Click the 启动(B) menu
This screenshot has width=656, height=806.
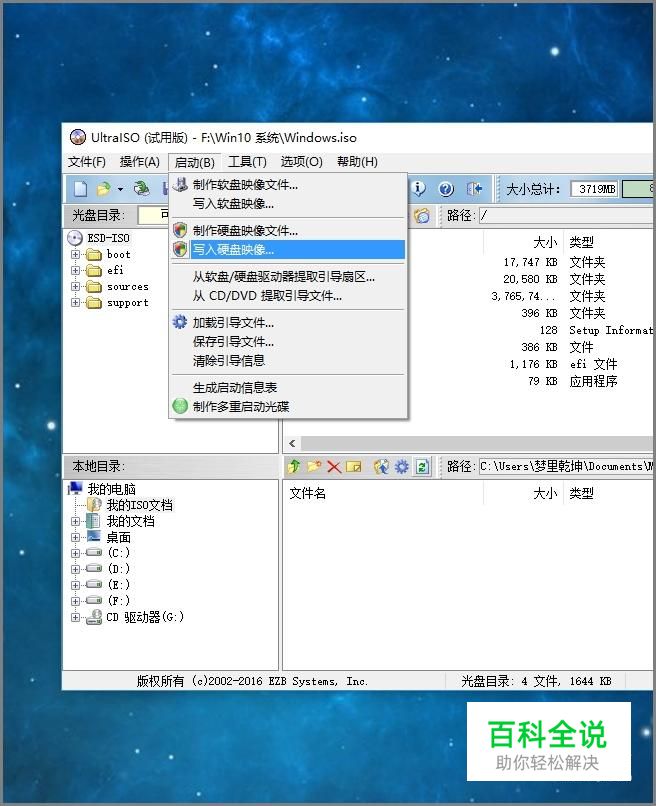pos(194,162)
